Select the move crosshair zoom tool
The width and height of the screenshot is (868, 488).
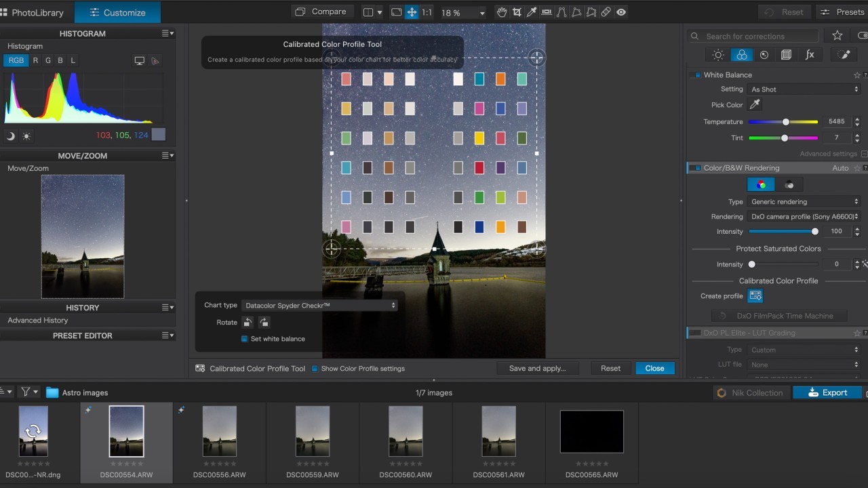412,12
